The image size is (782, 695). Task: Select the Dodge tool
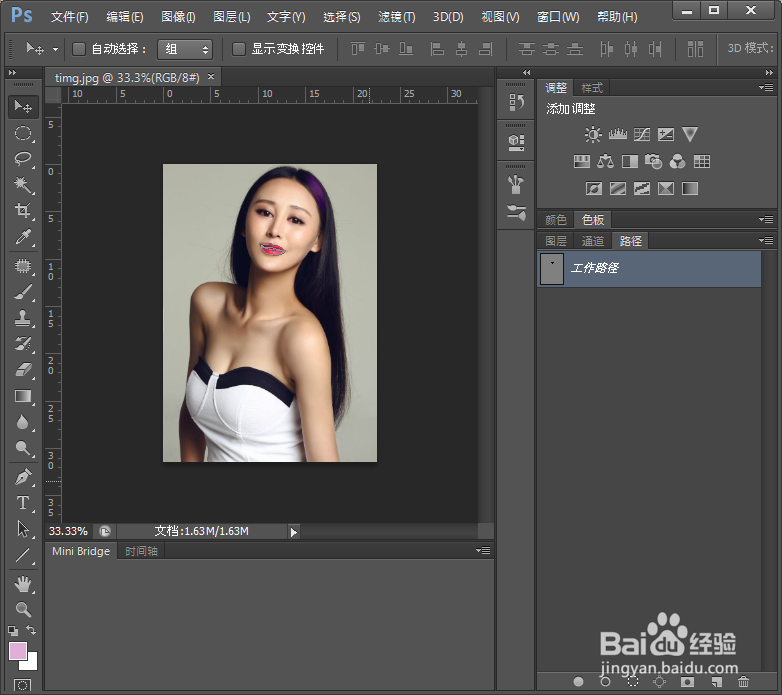tap(23, 448)
